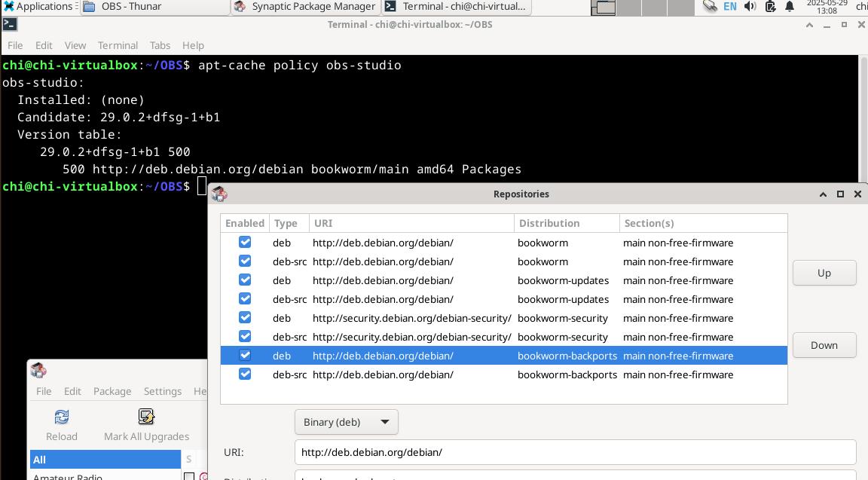Open the Terminal File menu

pyautogui.click(x=15, y=45)
